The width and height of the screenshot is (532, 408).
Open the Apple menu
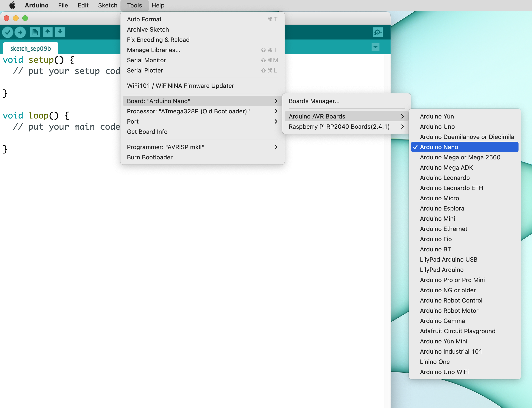click(12, 5)
